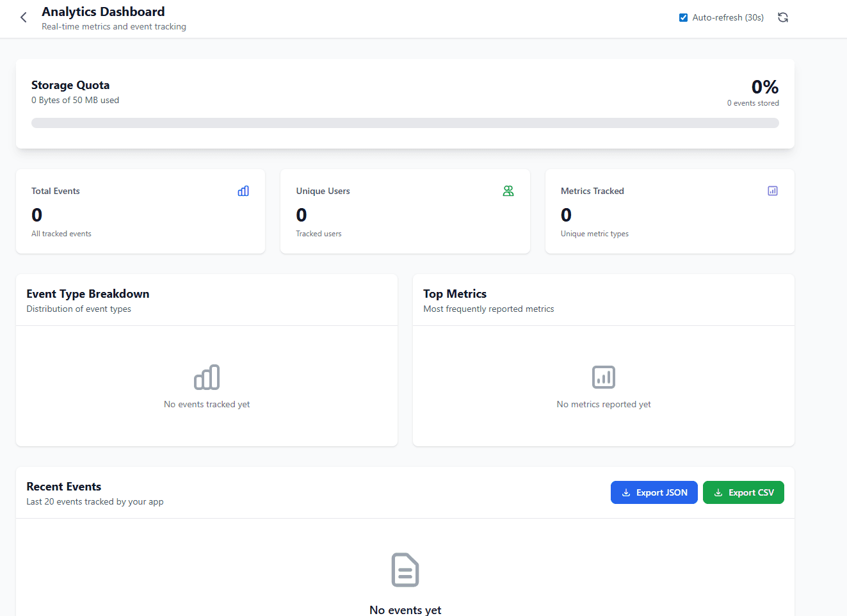Click the Event Type Breakdown panel header
847x616 pixels.
point(88,293)
